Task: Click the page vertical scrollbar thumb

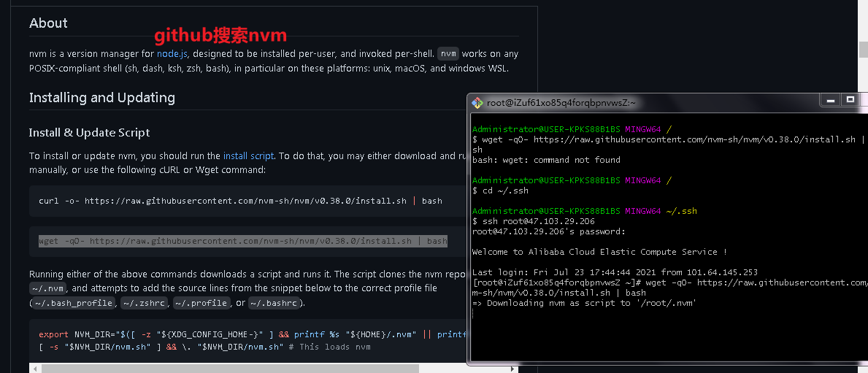Action: [x=864, y=49]
